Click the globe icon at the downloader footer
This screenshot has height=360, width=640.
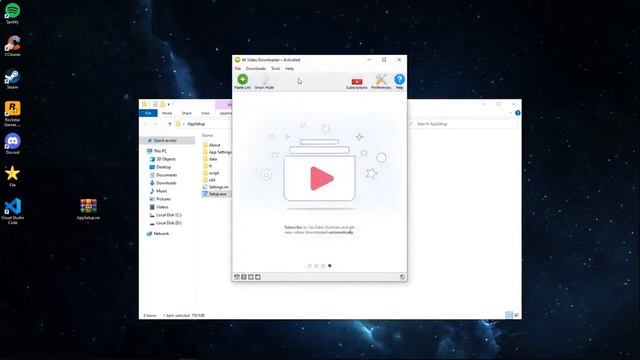[x=402, y=277]
